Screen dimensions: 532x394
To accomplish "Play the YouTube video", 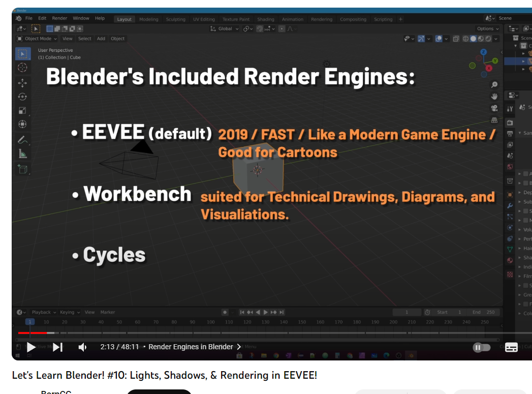I will pyautogui.click(x=31, y=347).
